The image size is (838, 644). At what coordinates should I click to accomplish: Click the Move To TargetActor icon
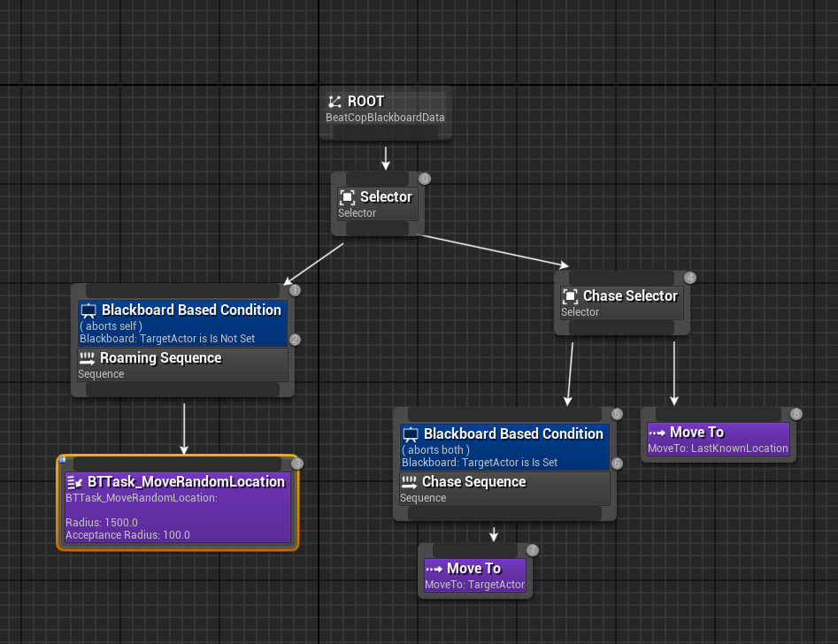coord(434,569)
